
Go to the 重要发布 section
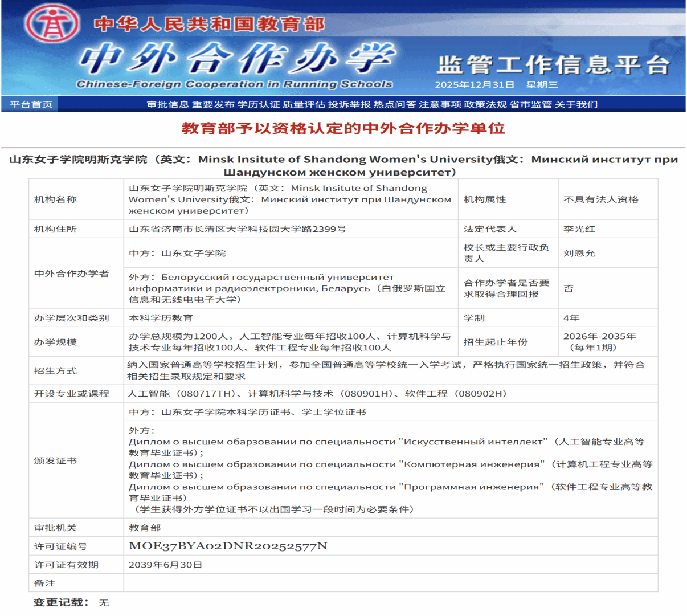pos(213,104)
